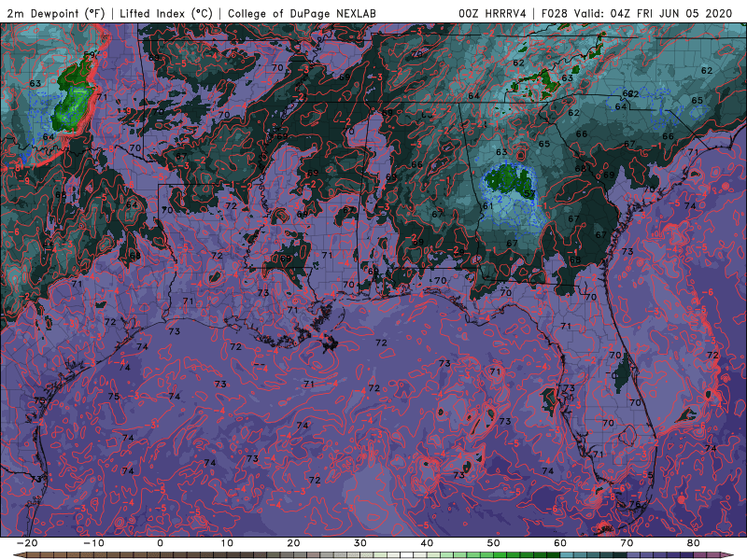747x560 pixels.
Task: Click the -20 colorbar label
Action: point(27,543)
